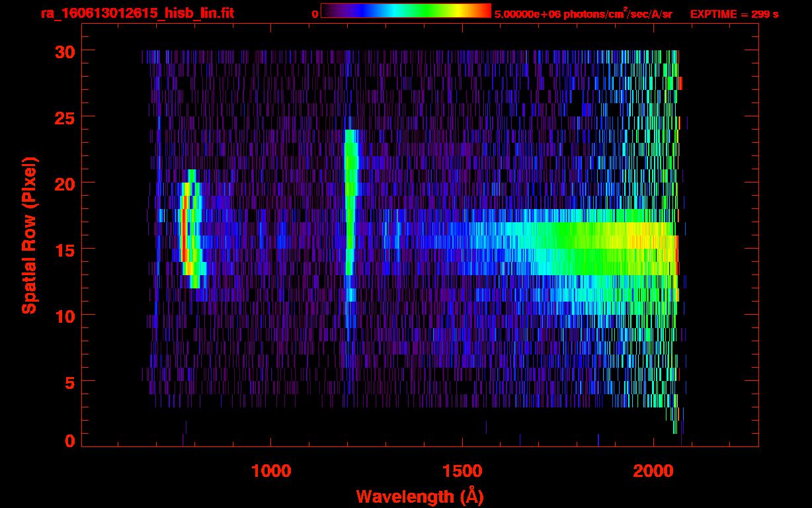Image resolution: width=812 pixels, height=508 pixels.
Task: Select the 2000 wavelength tick label
Action: coord(653,470)
